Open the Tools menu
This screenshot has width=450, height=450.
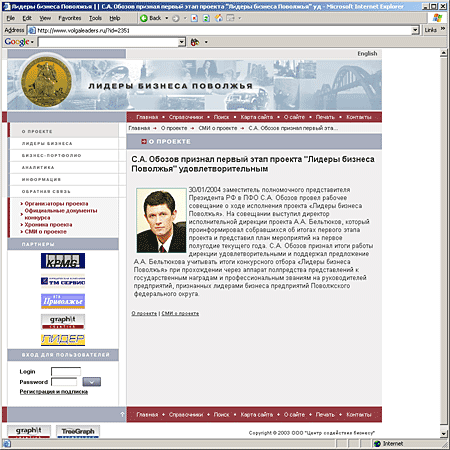pyautogui.click(x=95, y=18)
